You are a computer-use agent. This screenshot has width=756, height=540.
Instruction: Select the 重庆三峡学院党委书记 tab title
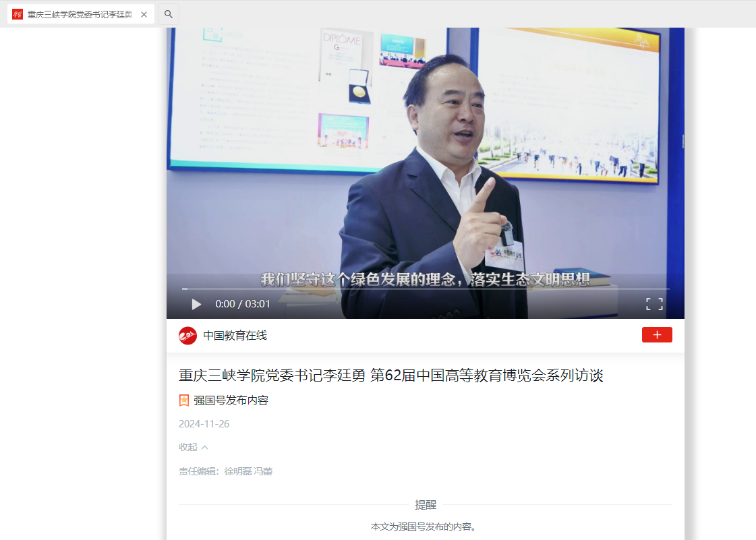click(80, 14)
